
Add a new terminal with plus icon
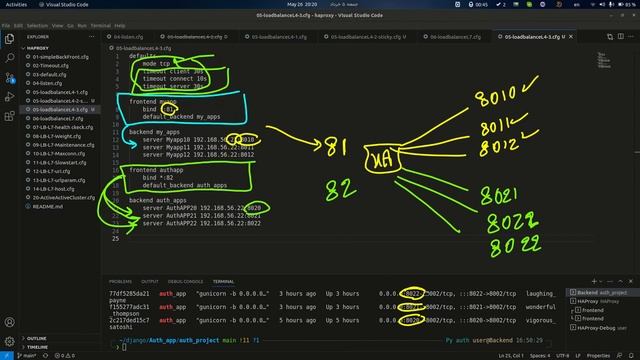(594, 281)
